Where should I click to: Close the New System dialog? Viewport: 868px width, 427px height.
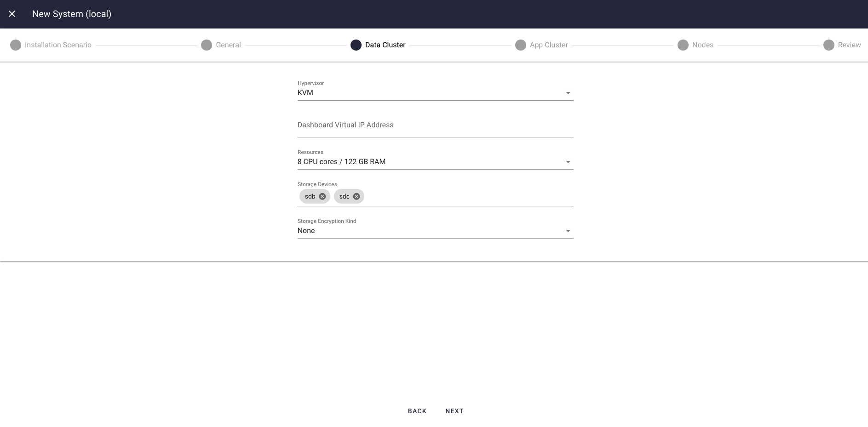point(12,14)
